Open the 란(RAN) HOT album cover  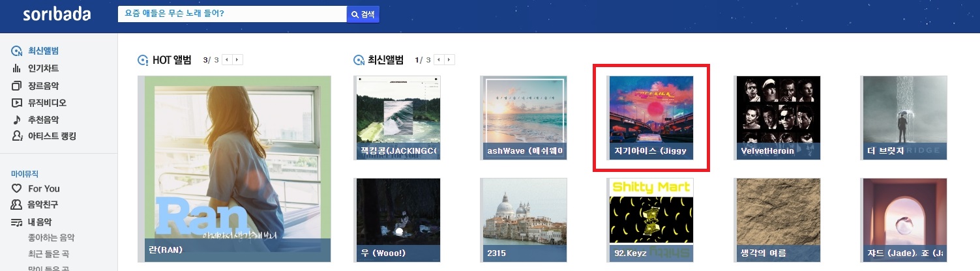(x=235, y=168)
